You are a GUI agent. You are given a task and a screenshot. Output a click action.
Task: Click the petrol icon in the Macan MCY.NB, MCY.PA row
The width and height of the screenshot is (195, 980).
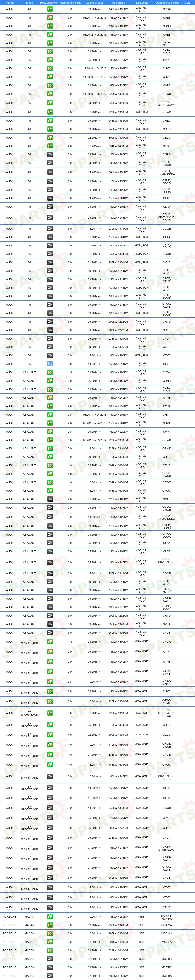pyautogui.click(x=50, y=917)
